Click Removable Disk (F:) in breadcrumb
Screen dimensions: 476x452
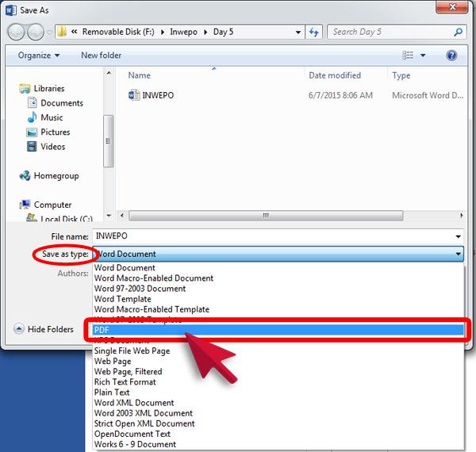[x=118, y=32]
